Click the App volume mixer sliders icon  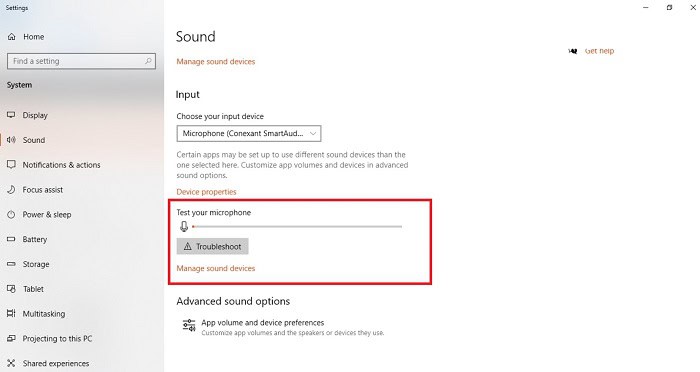(x=189, y=326)
